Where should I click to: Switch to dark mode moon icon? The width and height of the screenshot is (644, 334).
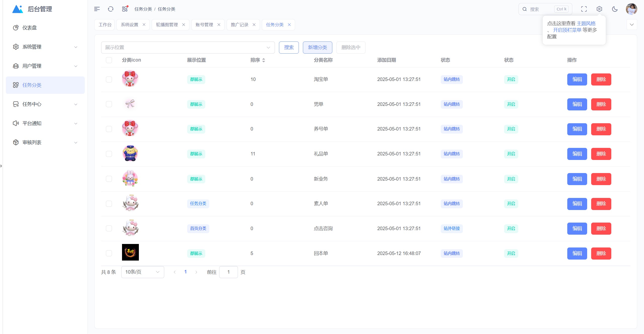(x=615, y=9)
